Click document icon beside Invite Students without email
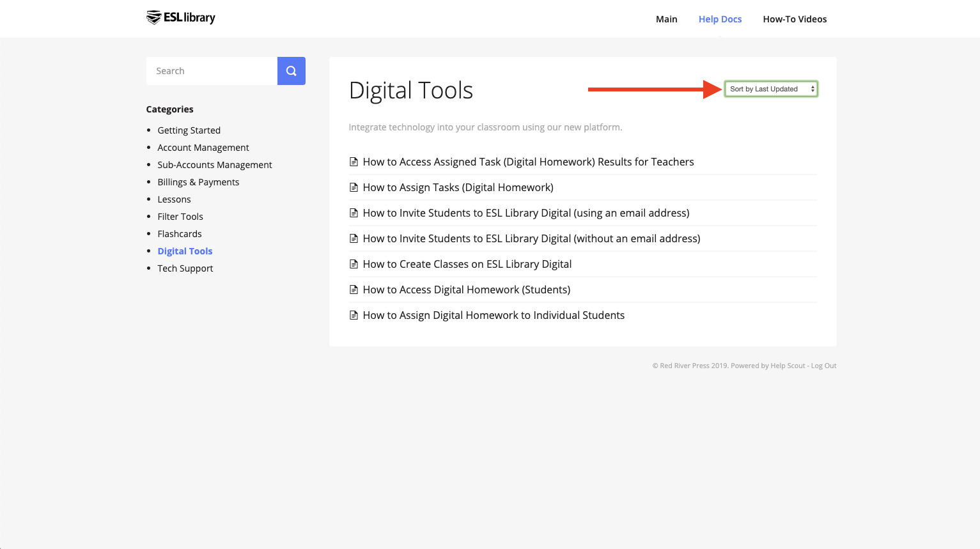 pyautogui.click(x=354, y=238)
